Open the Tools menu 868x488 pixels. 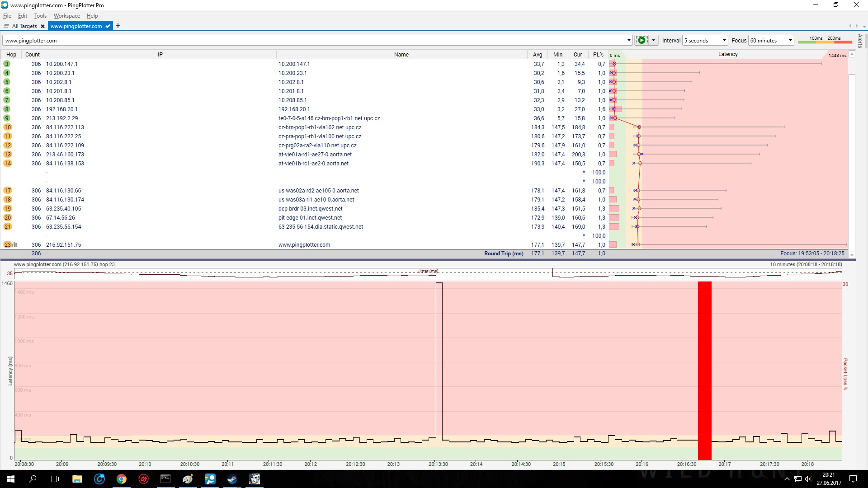point(40,16)
